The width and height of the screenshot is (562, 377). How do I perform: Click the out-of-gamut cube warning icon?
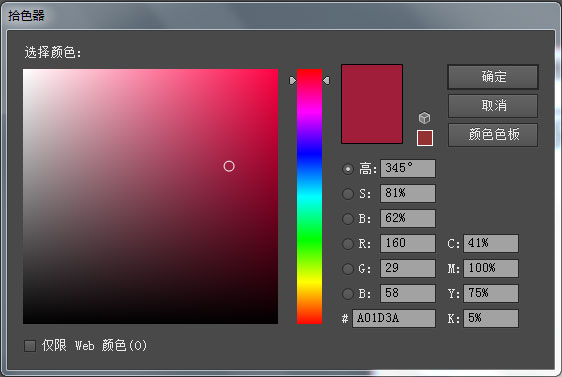(424, 118)
